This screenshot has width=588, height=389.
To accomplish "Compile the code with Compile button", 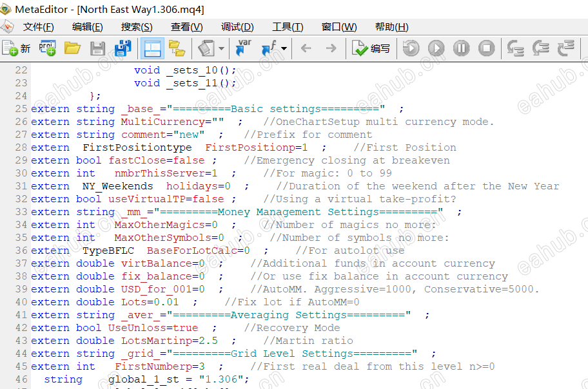I will [x=371, y=48].
